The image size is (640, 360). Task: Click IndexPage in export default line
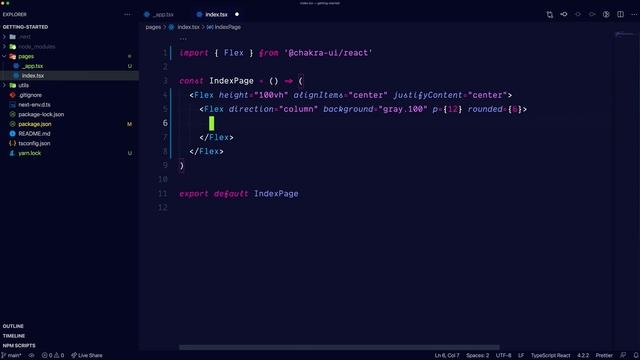pos(276,194)
